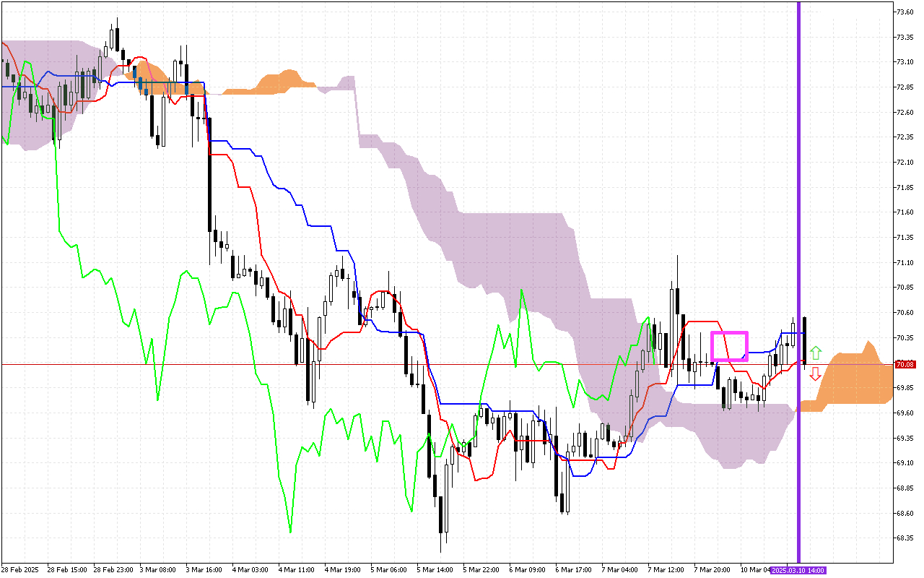
Task: Click the red 70.08 current price tag
Action: coord(905,365)
